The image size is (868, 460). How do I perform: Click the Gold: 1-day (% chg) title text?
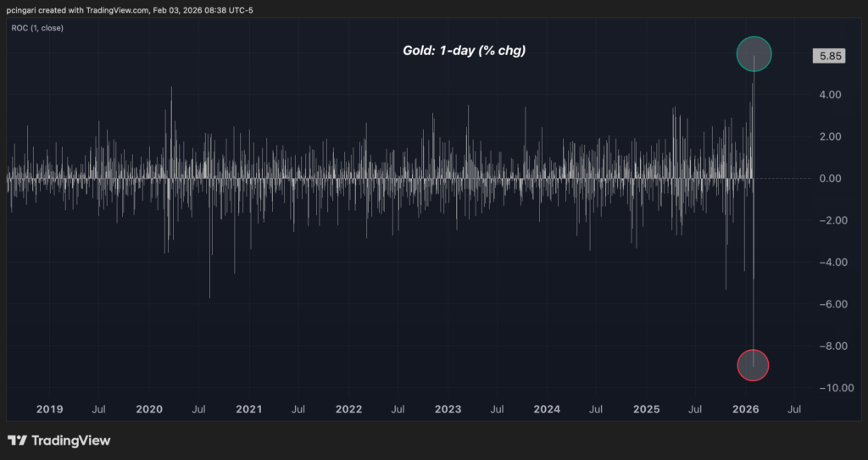464,51
